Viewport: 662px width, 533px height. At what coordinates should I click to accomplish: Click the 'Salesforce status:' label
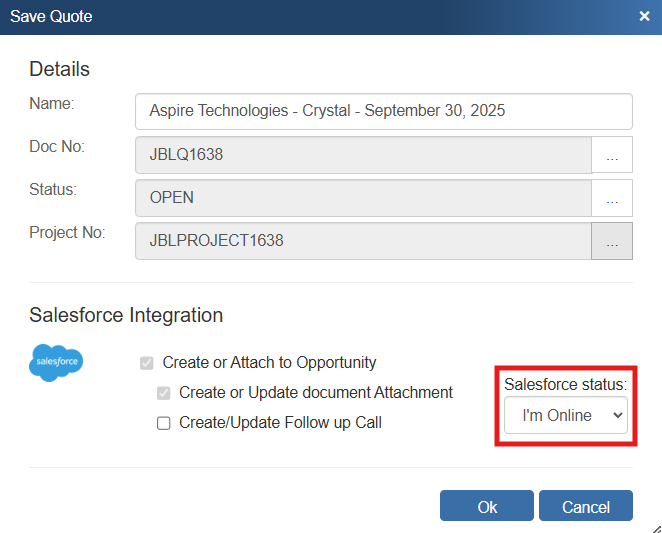(565, 385)
